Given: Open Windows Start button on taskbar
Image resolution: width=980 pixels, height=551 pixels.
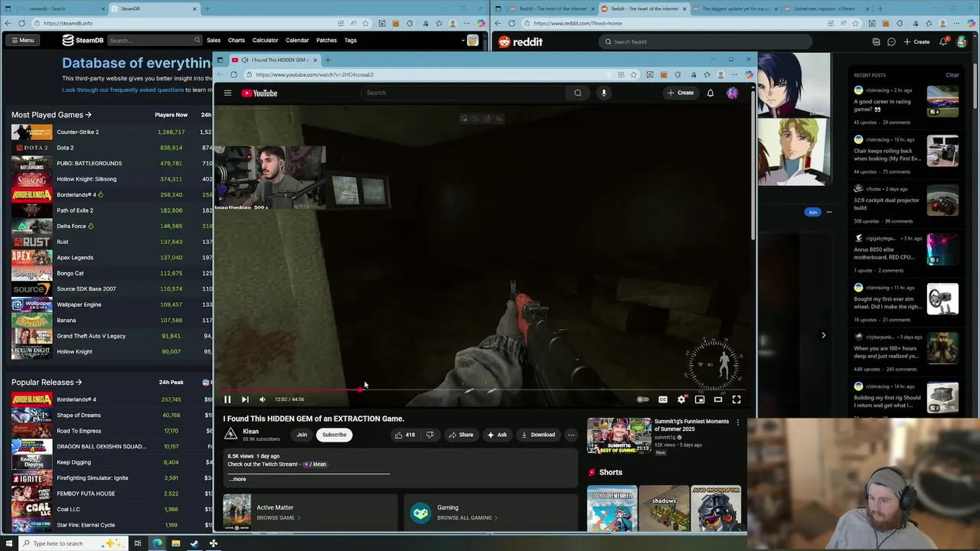Looking at the screenshot, I should tap(9, 543).
